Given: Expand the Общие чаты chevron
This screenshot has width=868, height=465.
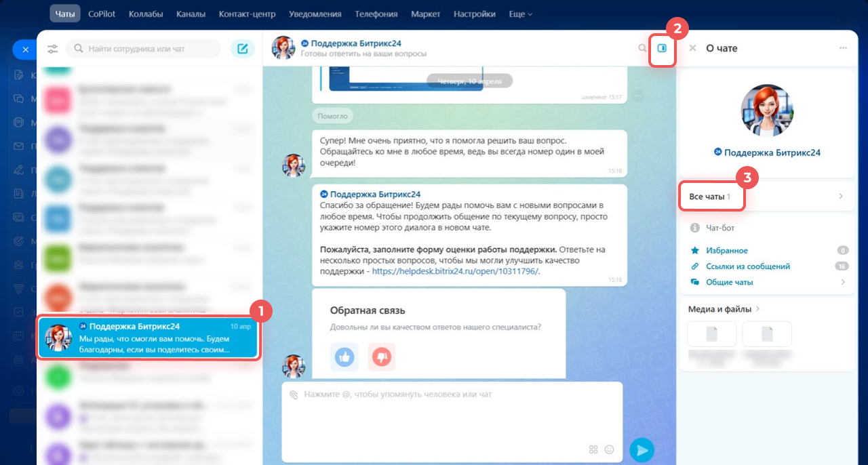Looking at the screenshot, I should pos(843,282).
